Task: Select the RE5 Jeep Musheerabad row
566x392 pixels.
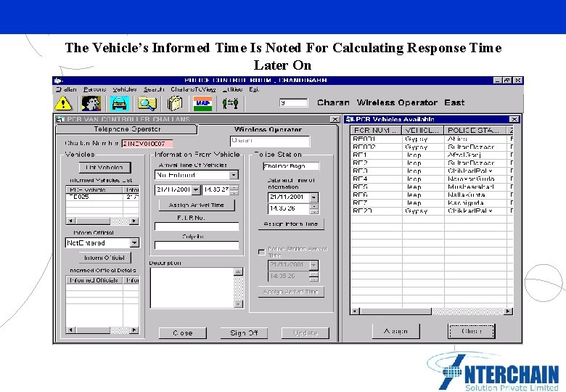Action: tap(431, 187)
